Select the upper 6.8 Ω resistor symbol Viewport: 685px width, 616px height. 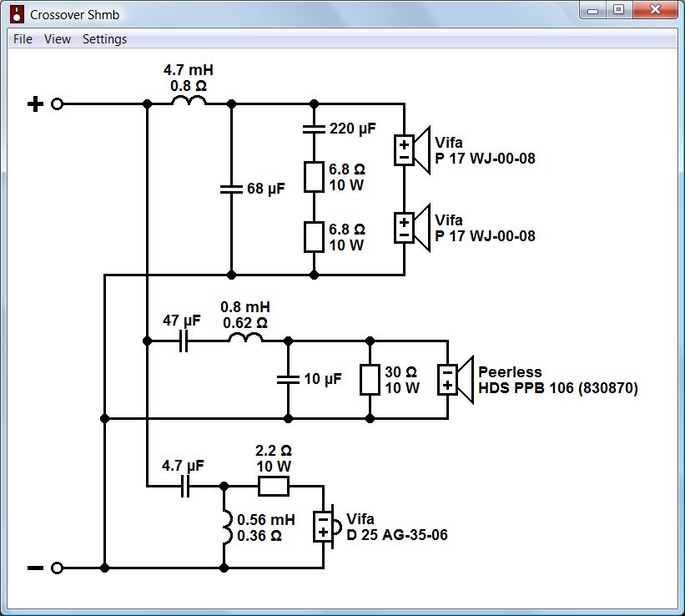coord(314,177)
